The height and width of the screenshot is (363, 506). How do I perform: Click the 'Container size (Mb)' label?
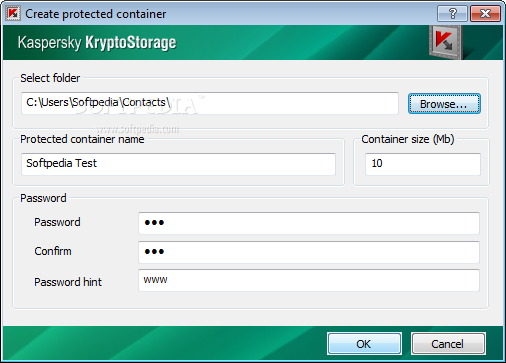[408, 139]
